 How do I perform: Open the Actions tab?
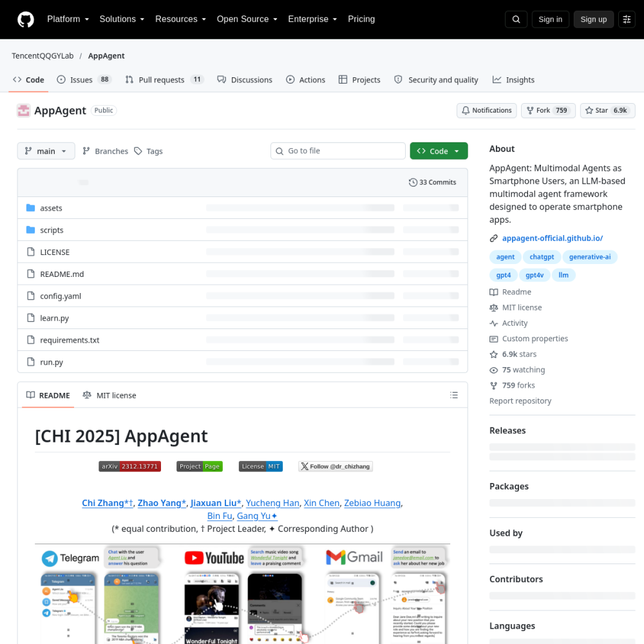[305, 80]
